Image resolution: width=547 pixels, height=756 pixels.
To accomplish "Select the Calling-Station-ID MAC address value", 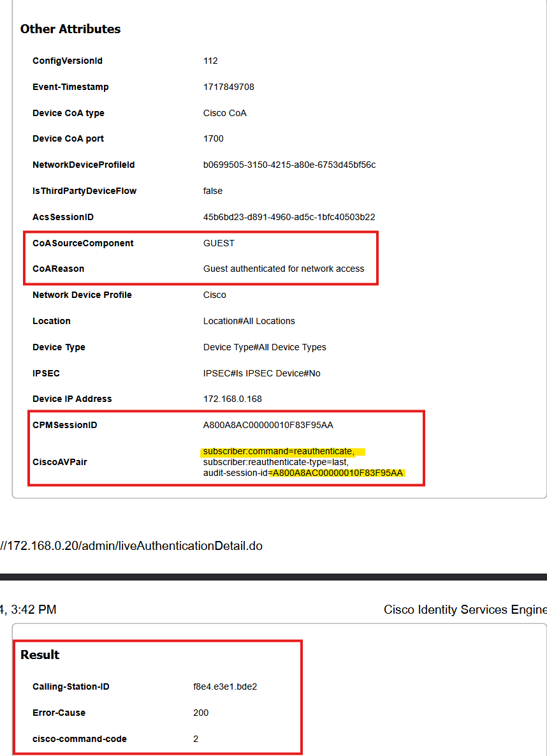I will point(225,687).
